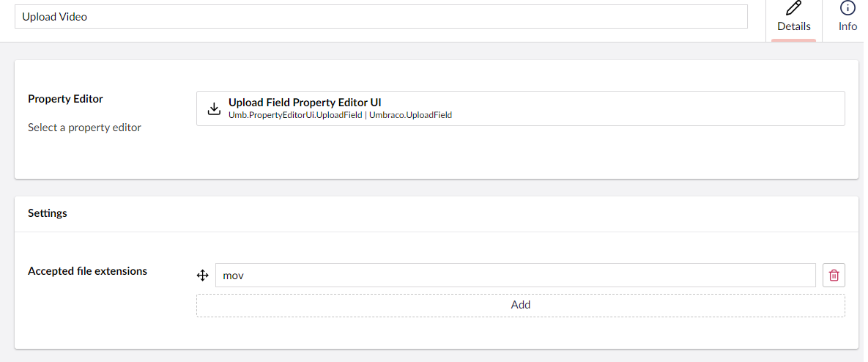Click the Umbraco.UploadField schema alias text

[x=411, y=115]
